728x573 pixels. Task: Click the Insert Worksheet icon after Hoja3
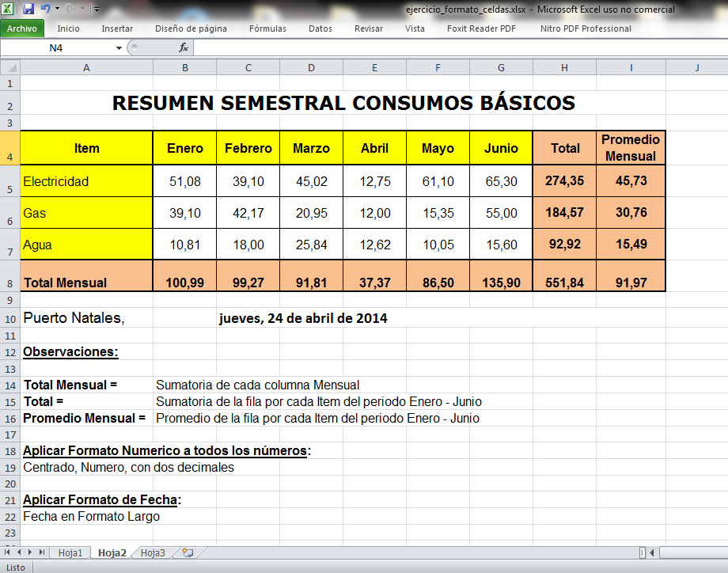pos(188,552)
